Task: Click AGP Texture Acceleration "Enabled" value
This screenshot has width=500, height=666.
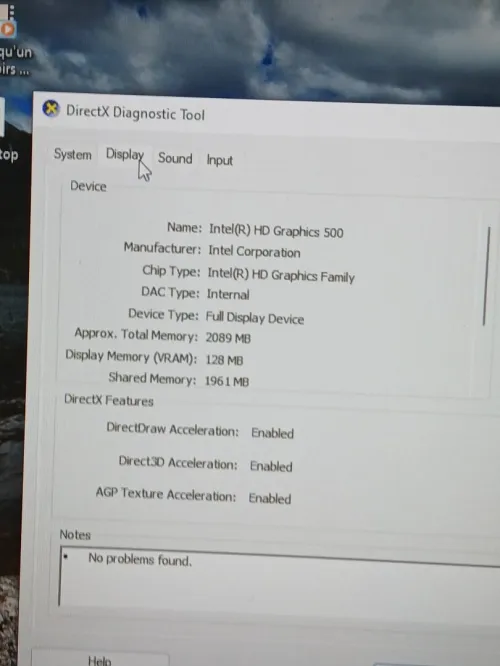Action: (x=270, y=499)
